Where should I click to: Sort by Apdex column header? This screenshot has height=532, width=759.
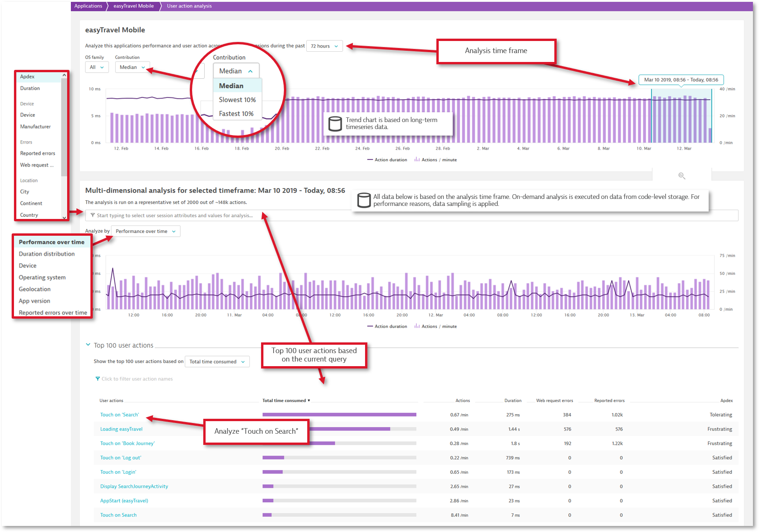[x=726, y=401]
